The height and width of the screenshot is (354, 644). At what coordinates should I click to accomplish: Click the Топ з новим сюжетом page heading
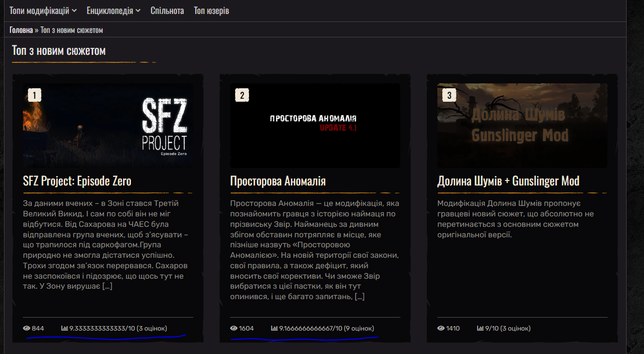click(x=59, y=51)
